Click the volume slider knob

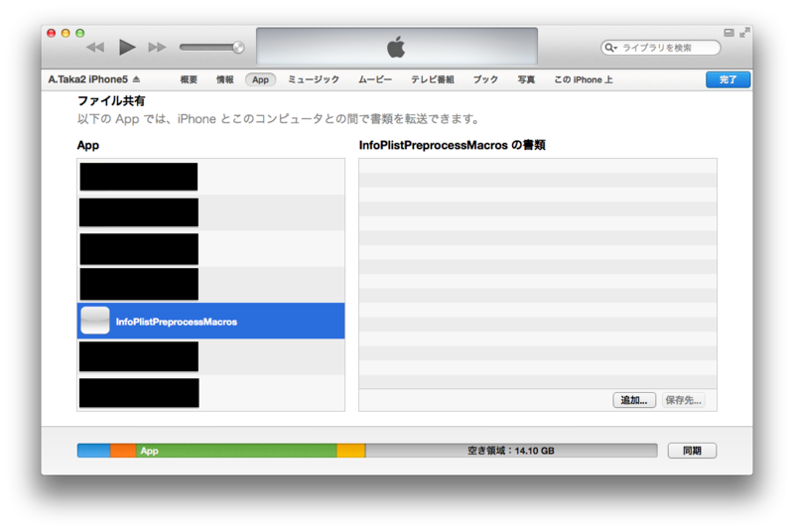pyautogui.click(x=238, y=47)
